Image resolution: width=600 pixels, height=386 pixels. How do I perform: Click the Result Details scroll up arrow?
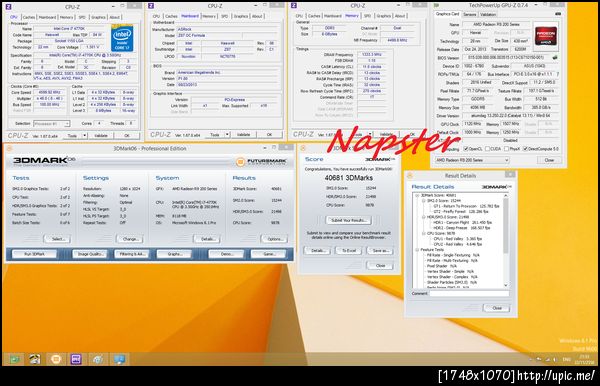point(506,195)
